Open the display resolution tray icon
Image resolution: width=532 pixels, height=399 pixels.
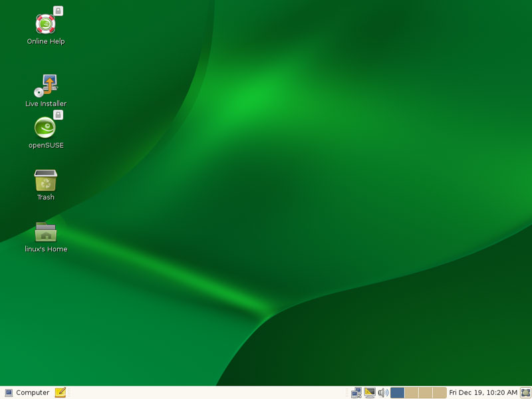point(370,392)
